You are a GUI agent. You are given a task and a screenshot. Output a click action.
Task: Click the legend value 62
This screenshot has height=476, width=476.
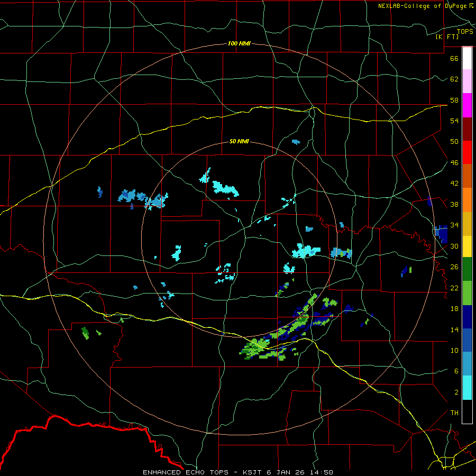coord(454,79)
